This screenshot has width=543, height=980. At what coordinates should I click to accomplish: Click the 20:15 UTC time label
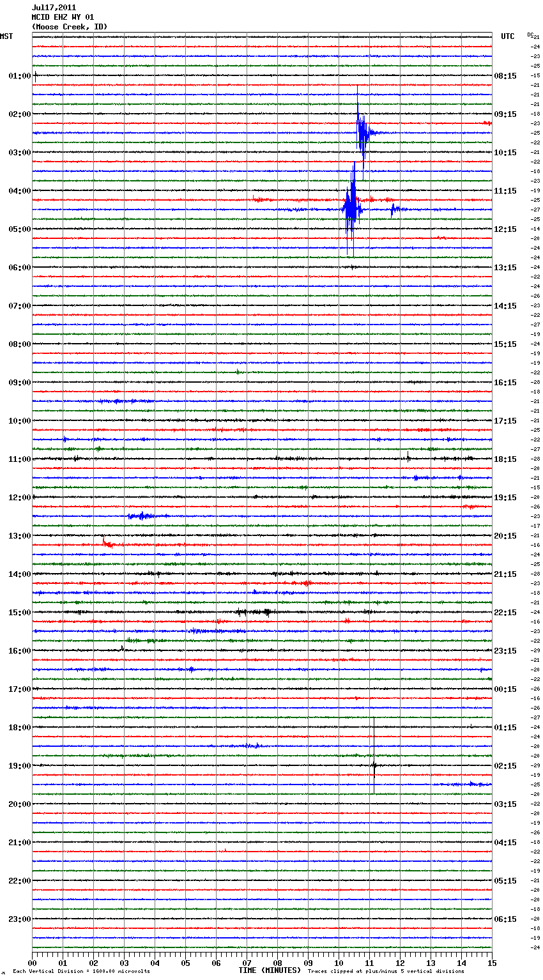pyautogui.click(x=505, y=536)
